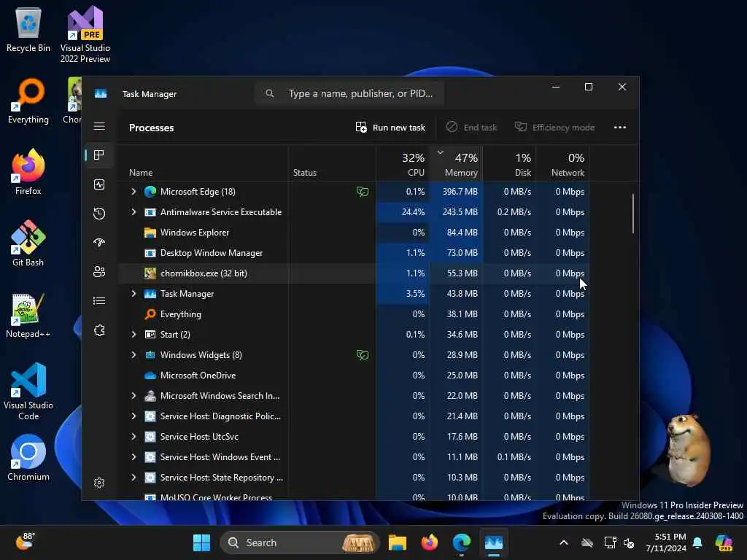Sort processes by the Status column
Screen dimensions: 747x560
coord(332,163)
